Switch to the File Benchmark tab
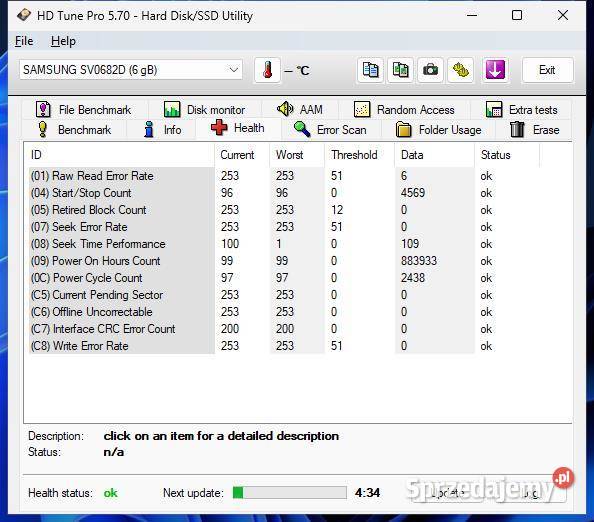This screenshot has width=594, height=522. click(85, 110)
